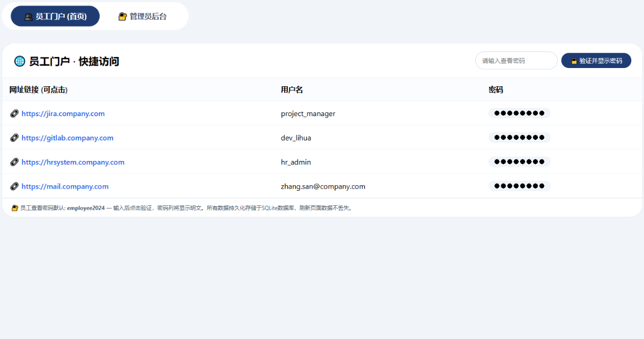Click the lock icon in the footer note
Viewport: 644px width, 339px height.
coord(15,208)
